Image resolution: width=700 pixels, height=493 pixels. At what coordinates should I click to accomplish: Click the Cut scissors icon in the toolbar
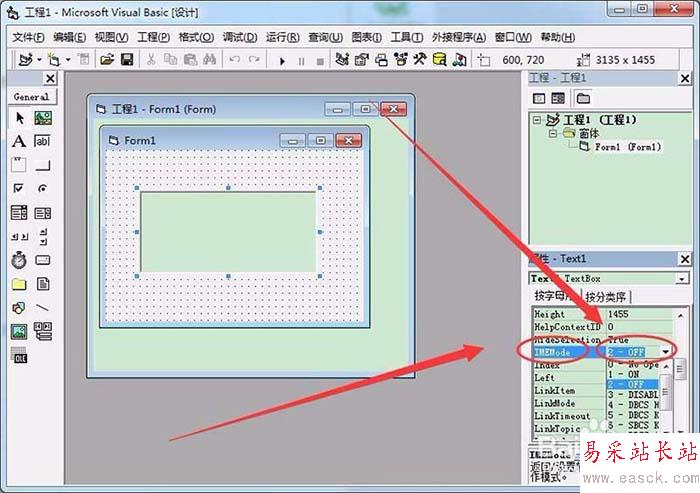pos(151,59)
